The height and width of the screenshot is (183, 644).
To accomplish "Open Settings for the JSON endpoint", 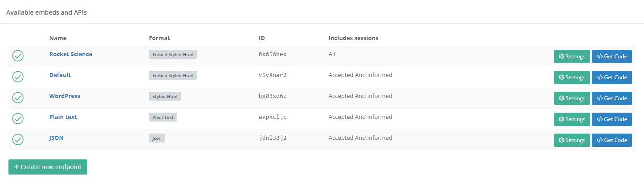I will (x=572, y=140).
